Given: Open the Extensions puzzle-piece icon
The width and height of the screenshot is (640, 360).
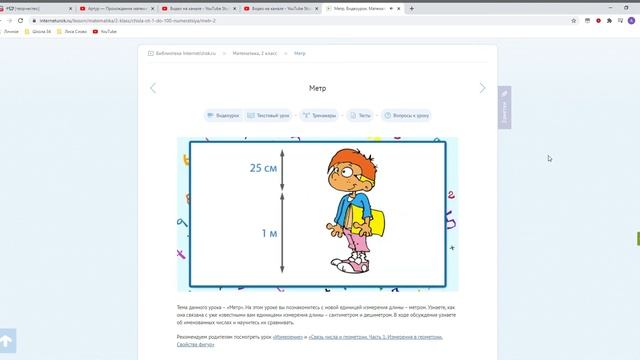Looking at the screenshot, I should 609,20.
